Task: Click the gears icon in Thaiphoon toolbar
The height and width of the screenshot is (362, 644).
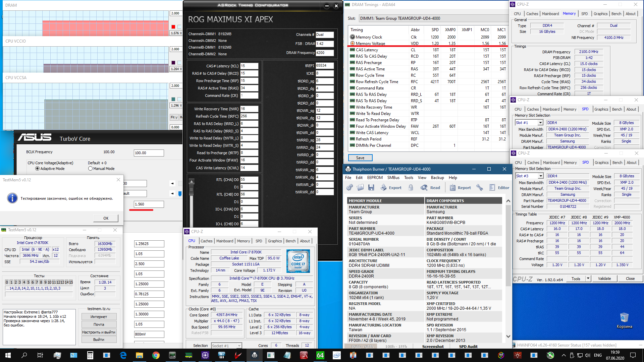Action: pyautogui.click(x=350, y=188)
